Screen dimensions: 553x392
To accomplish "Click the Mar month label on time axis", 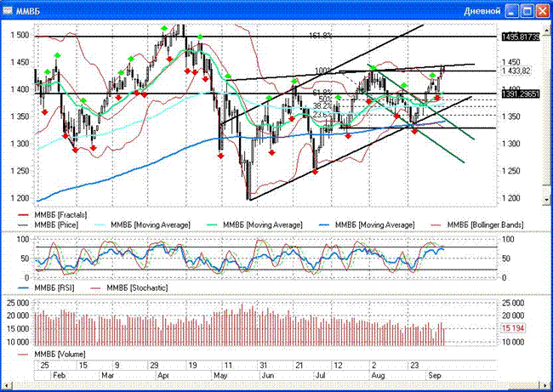I will point(107,376).
